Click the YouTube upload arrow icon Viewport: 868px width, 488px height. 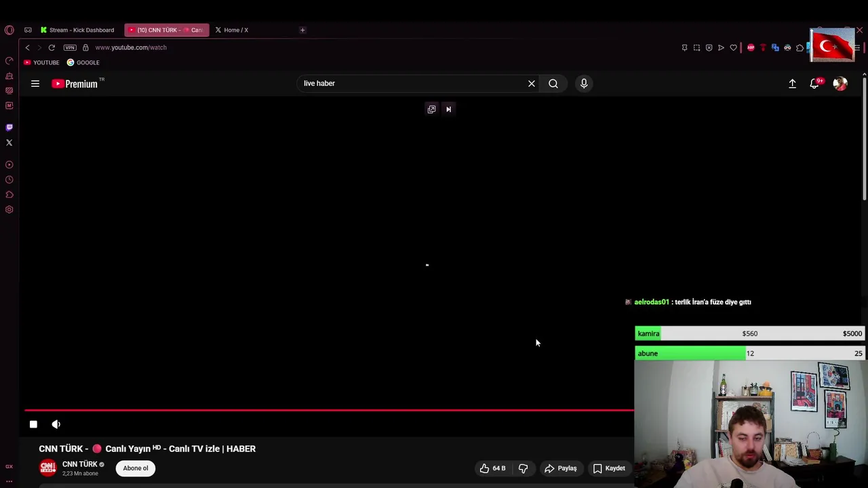pos(792,83)
